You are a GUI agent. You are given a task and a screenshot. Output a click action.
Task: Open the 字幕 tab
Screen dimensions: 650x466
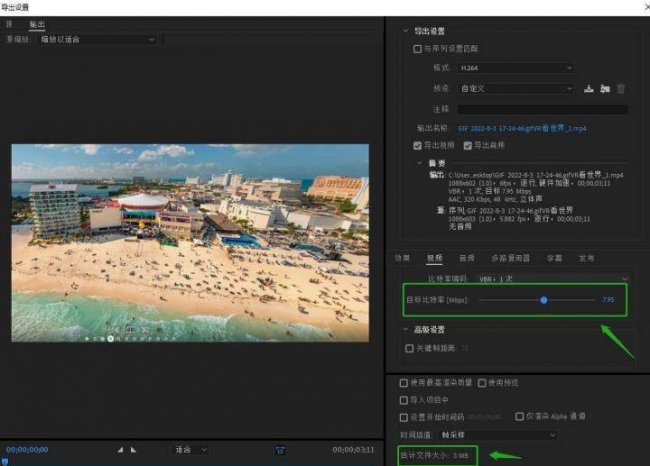pos(554,258)
